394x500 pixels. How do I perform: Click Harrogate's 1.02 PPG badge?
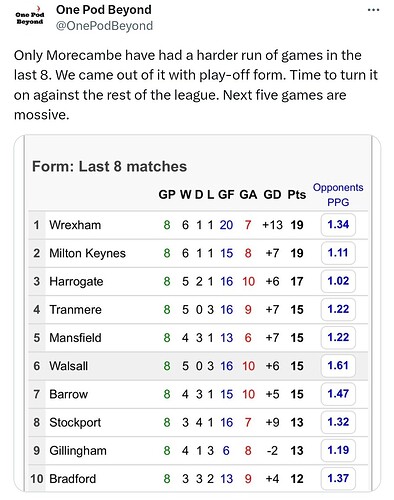338,281
